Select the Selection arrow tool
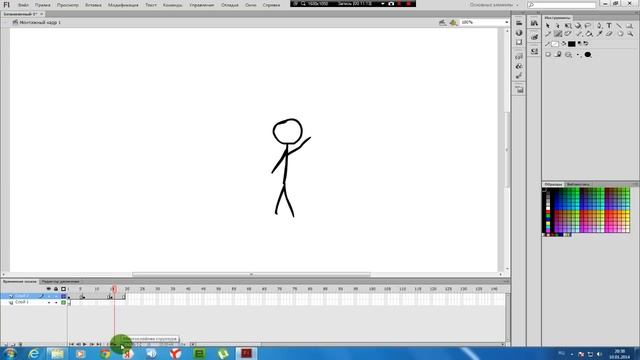The image size is (640, 360). point(548,26)
